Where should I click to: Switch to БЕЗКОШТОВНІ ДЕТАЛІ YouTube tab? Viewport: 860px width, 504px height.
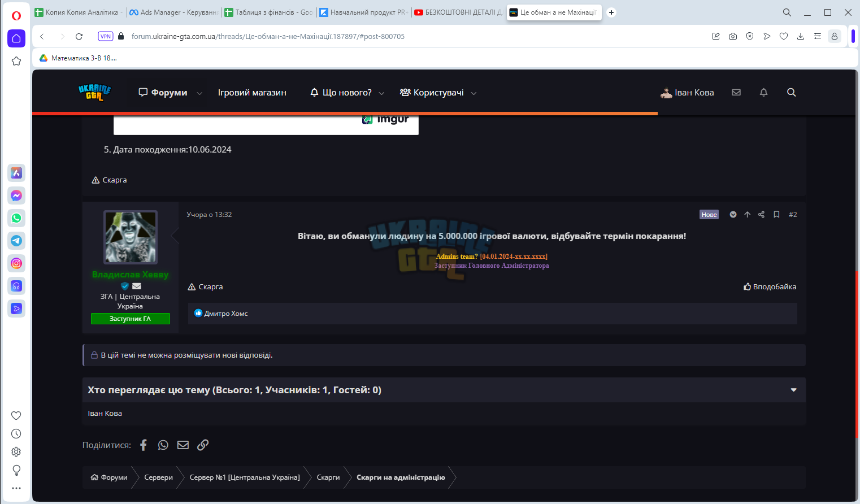458,12
